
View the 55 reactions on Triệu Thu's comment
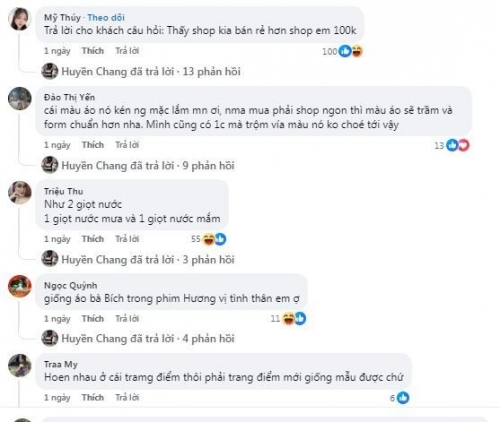tap(209, 239)
